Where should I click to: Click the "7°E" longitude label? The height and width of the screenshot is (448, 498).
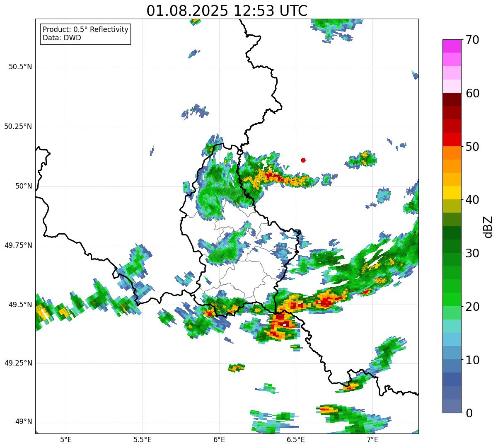click(x=372, y=439)
